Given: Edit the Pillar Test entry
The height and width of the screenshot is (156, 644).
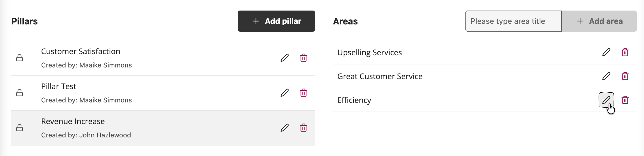Looking at the screenshot, I should click(284, 93).
